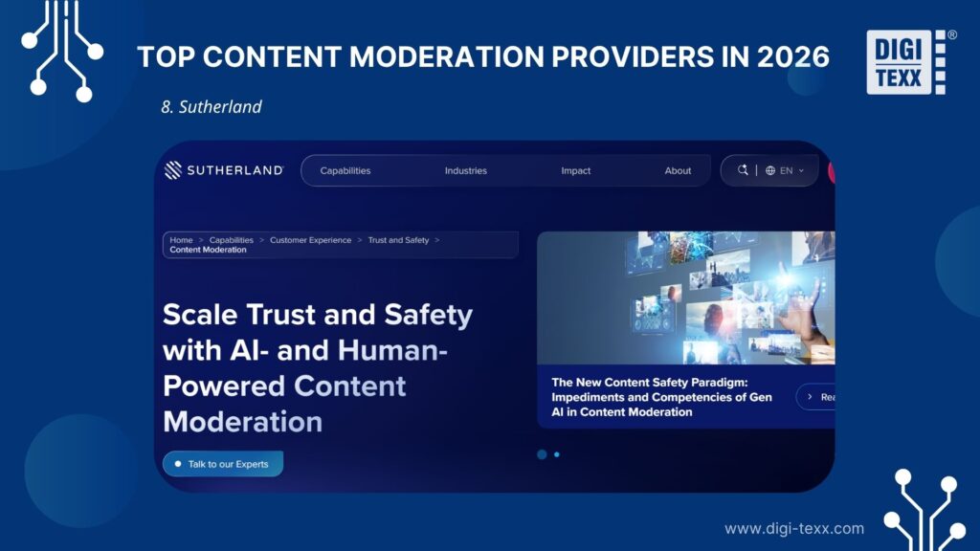Select the second carousel dot
980x551 pixels.
tap(557, 454)
